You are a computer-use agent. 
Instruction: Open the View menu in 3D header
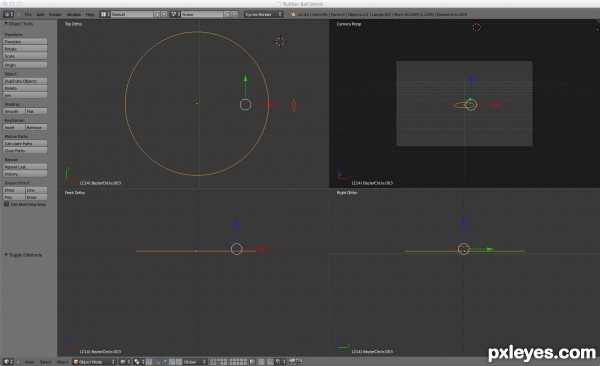click(x=29, y=362)
